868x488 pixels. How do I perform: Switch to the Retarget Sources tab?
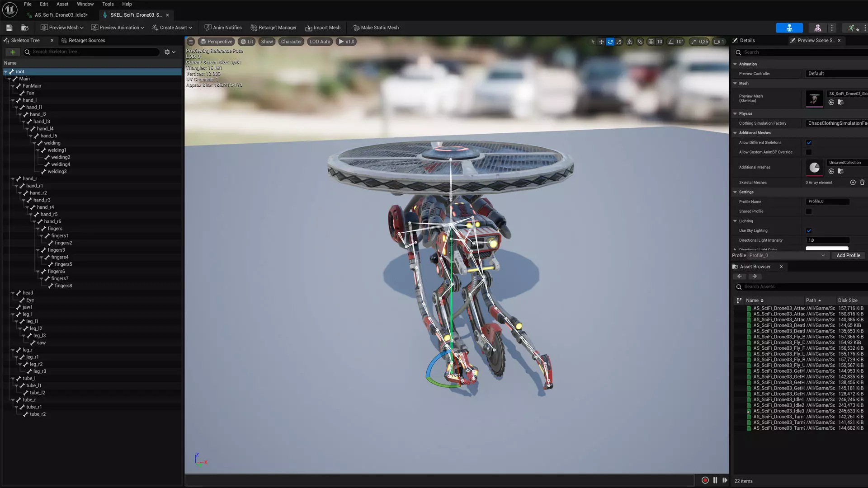(x=83, y=41)
